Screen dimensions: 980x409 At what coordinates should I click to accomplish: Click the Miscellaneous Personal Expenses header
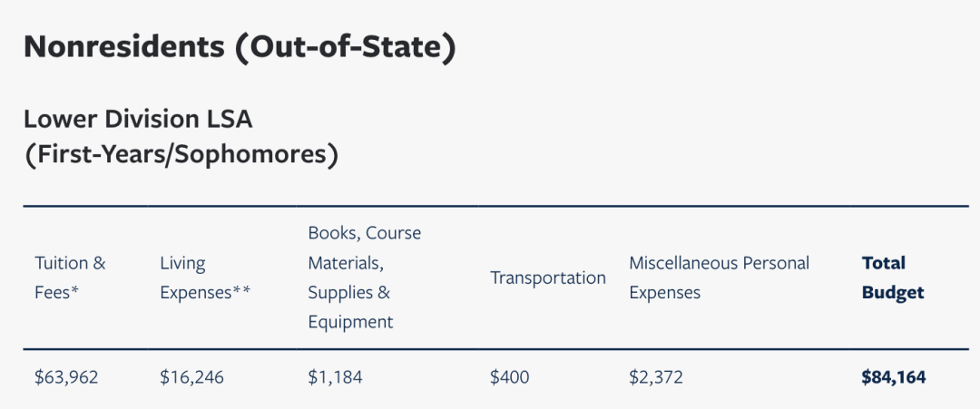pos(719,278)
